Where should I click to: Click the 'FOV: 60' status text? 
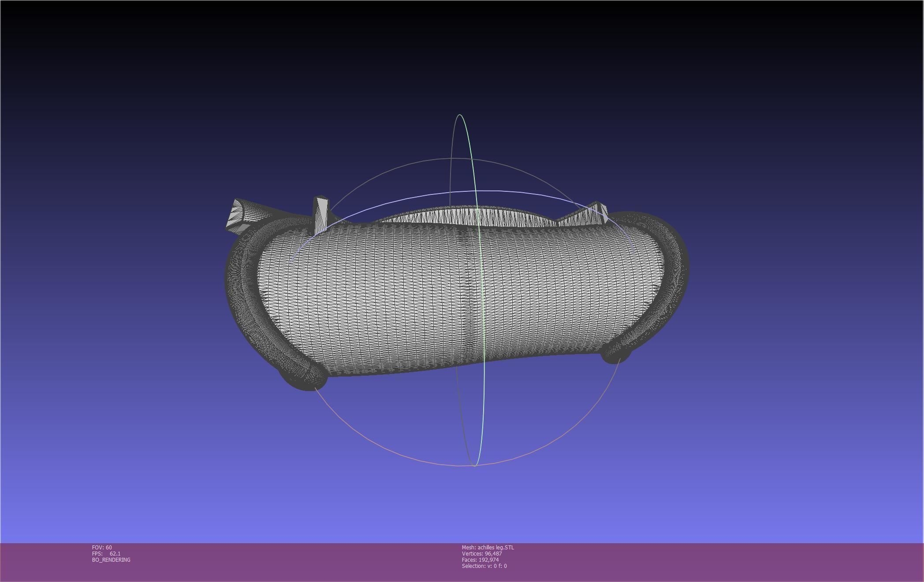tap(102, 547)
